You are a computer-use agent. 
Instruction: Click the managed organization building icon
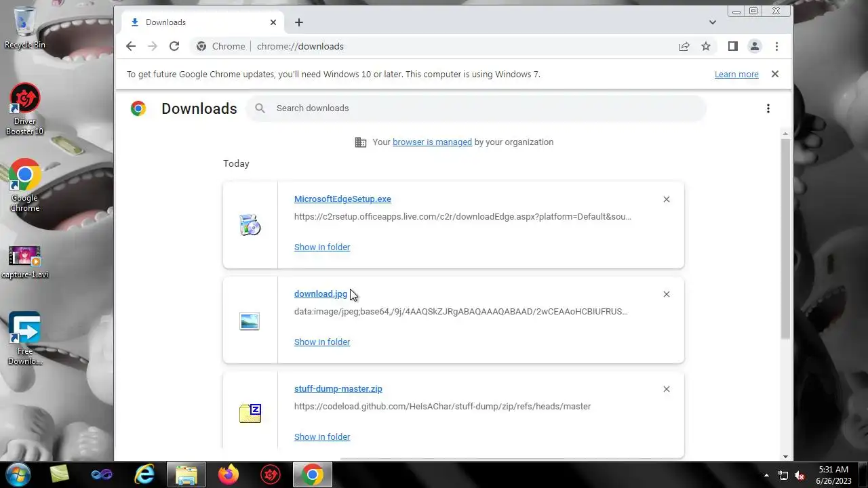[361, 142]
